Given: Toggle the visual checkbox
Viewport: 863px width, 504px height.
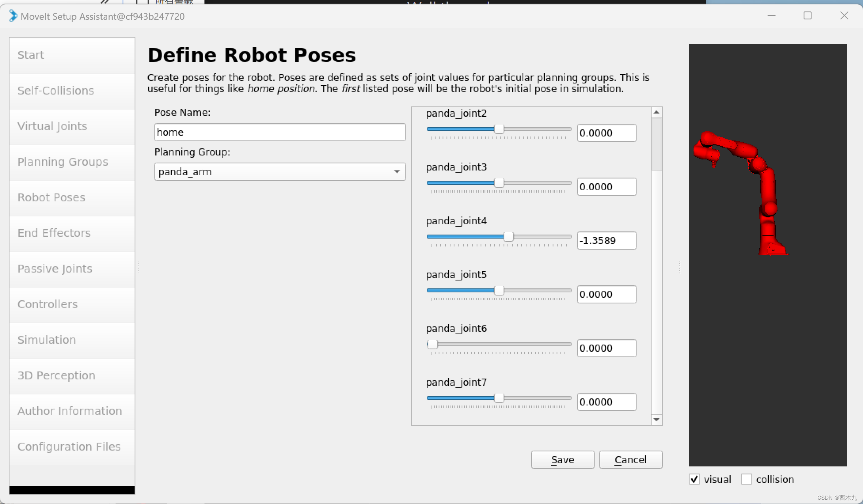Looking at the screenshot, I should (694, 479).
